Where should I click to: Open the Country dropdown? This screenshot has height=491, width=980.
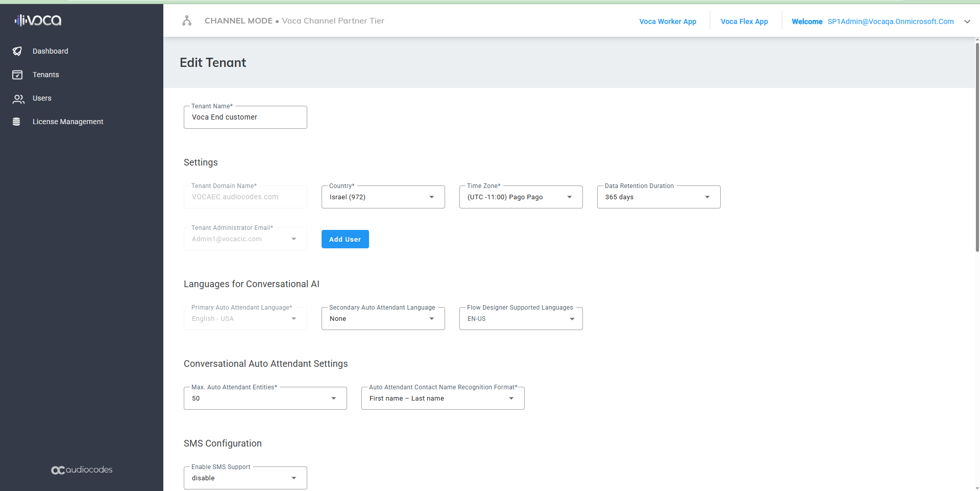pos(383,197)
